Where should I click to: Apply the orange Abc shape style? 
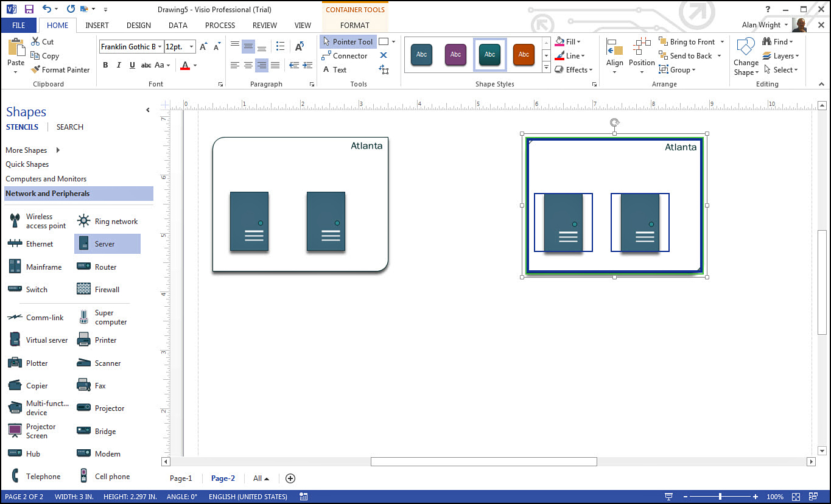pyautogui.click(x=524, y=55)
